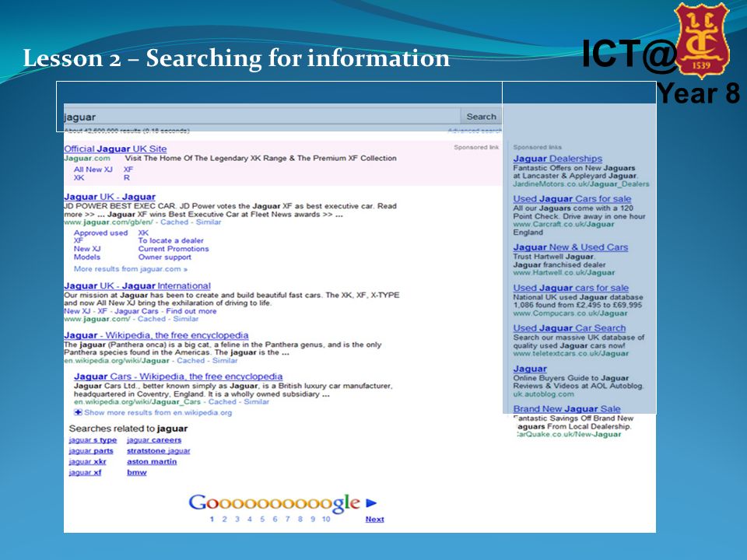Click the plus icon beside Show more results
The image size is (747, 560).
[78, 412]
